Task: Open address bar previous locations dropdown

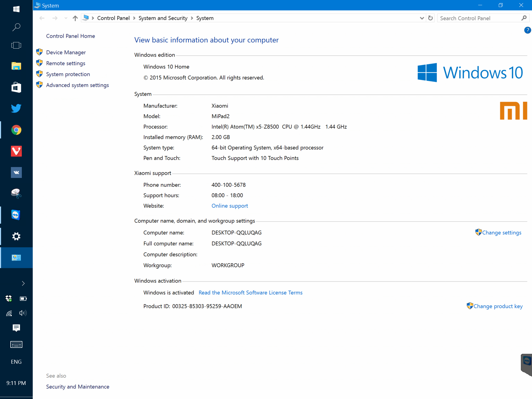Action: coord(422,18)
